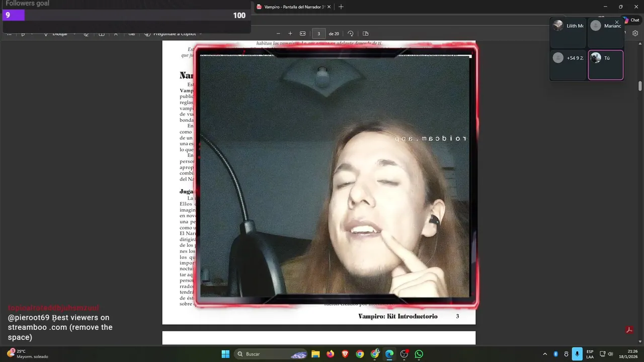Open the Windows Start menu
Viewport: 644px width, 362px height.
[x=225, y=354]
